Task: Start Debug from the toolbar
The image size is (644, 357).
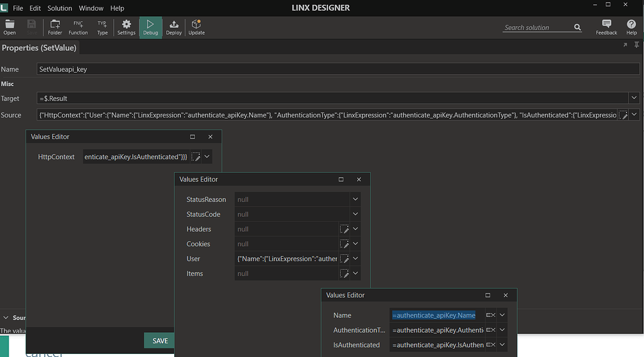Action: (151, 27)
